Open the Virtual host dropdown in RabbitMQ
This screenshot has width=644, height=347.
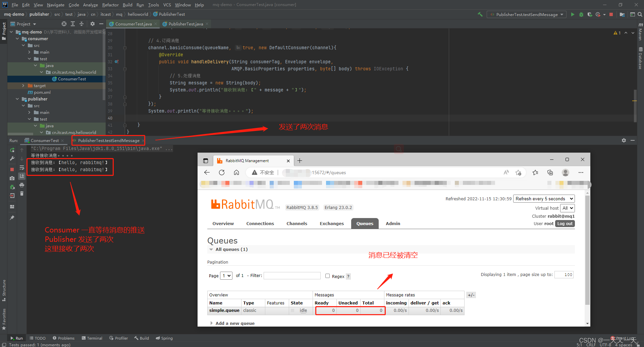click(567, 208)
